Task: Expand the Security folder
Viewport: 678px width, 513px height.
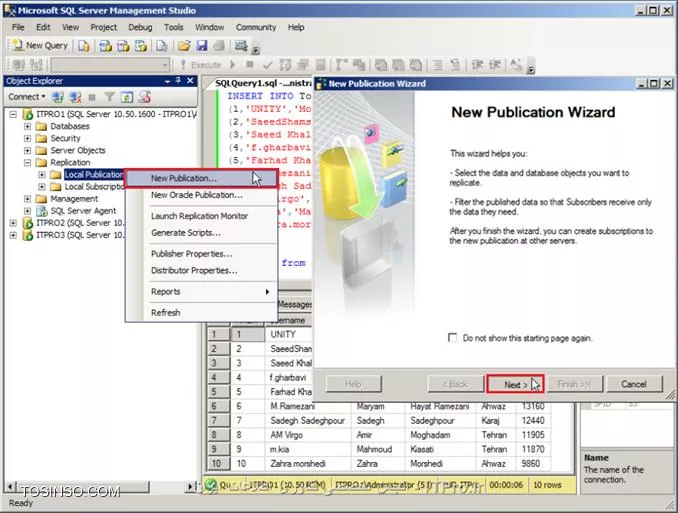Action: pos(27,138)
